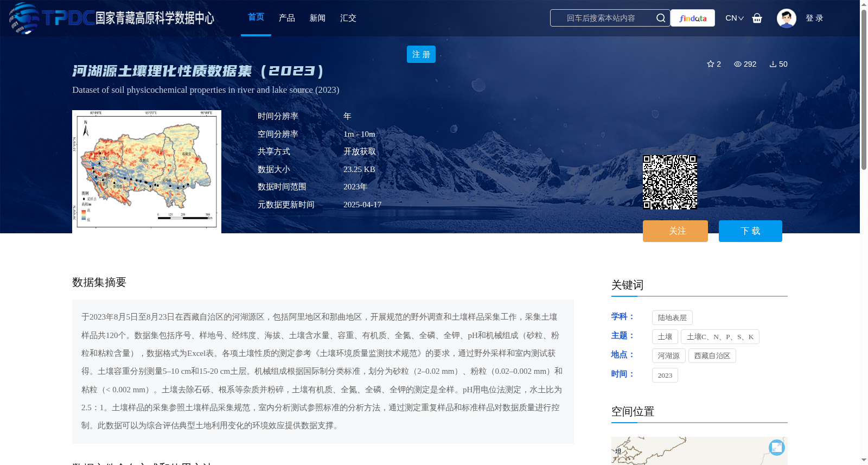Screen dimensions: 868x465
Task: Click the 注册 button
Action: tap(421, 54)
